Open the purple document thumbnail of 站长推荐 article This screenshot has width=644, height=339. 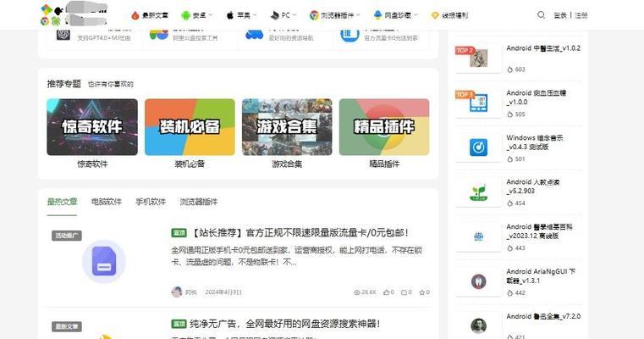point(104,262)
